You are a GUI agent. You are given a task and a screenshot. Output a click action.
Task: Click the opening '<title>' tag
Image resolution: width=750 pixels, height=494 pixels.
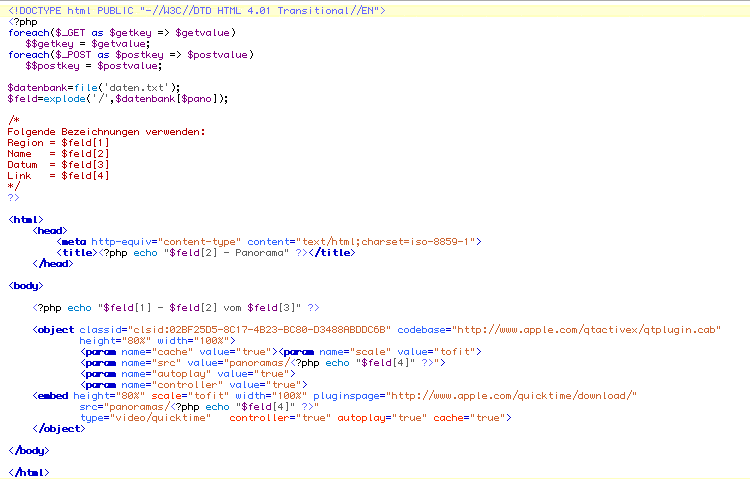coord(77,252)
